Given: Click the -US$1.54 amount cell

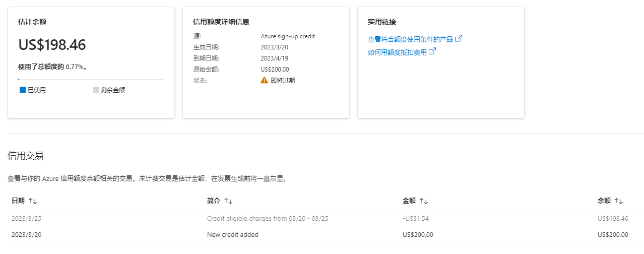Looking at the screenshot, I should click(416, 219).
